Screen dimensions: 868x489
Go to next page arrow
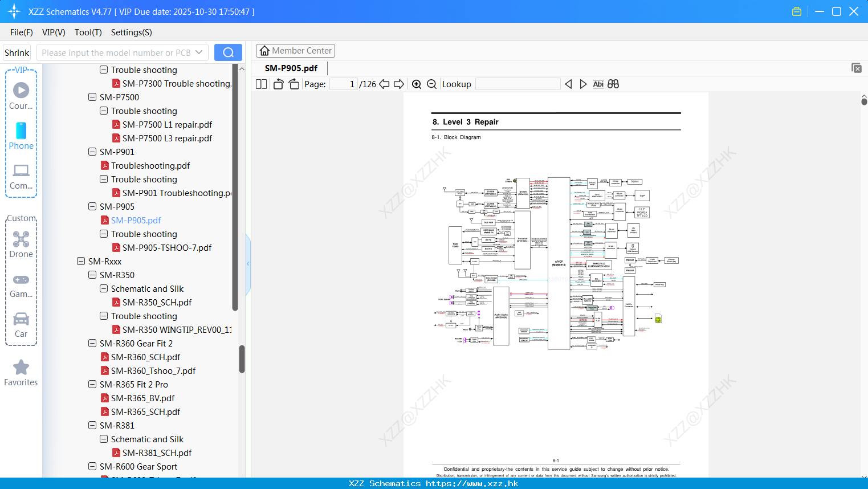(x=399, y=84)
